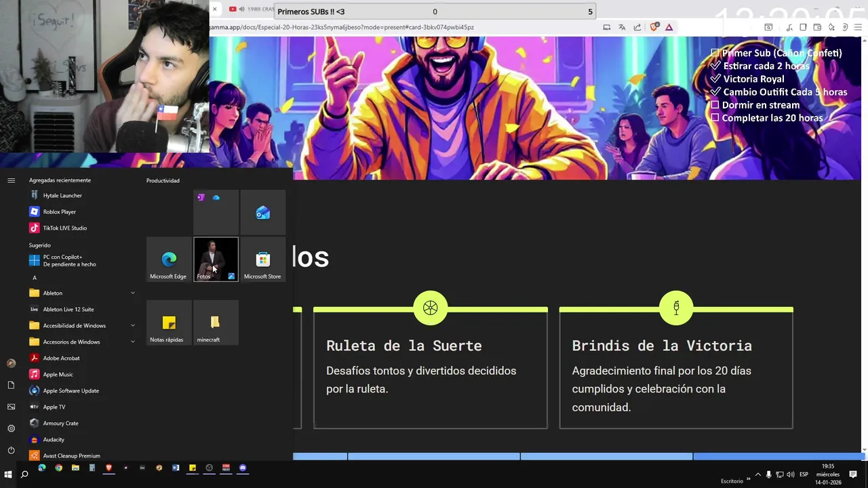This screenshot has height=488, width=868.
Task: Open Brave browser on taskbar
Action: click(108, 468)
